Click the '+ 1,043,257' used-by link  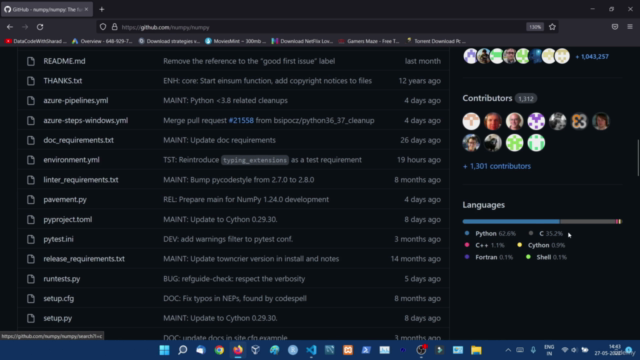pos(592,57)
